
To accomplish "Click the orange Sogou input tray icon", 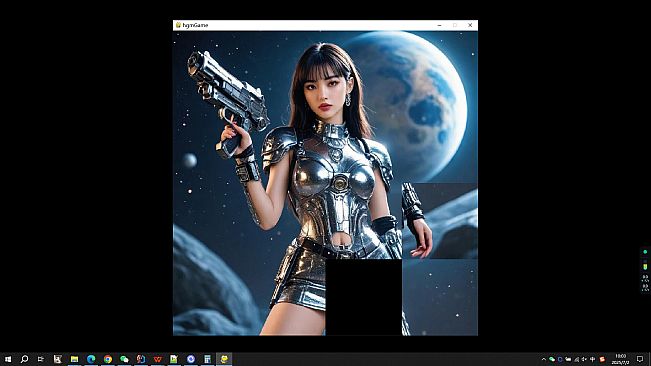I will tap(602, 359).
